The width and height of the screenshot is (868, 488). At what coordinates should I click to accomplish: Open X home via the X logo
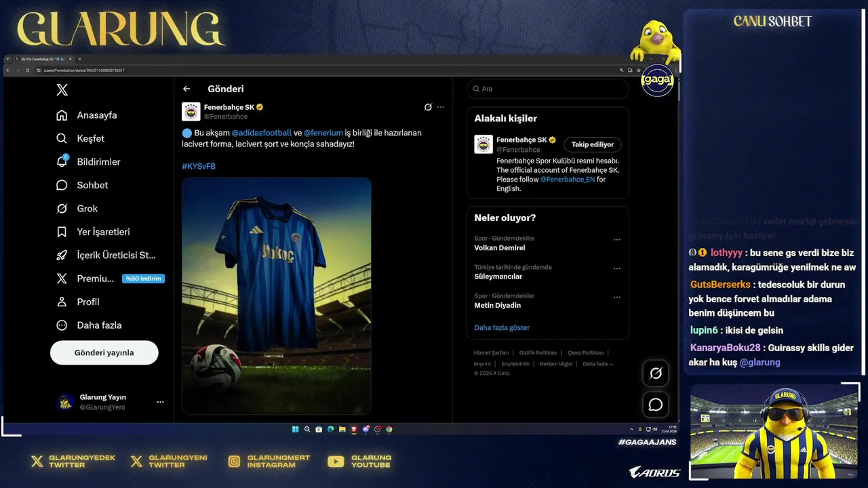click(x=62, y=90)
